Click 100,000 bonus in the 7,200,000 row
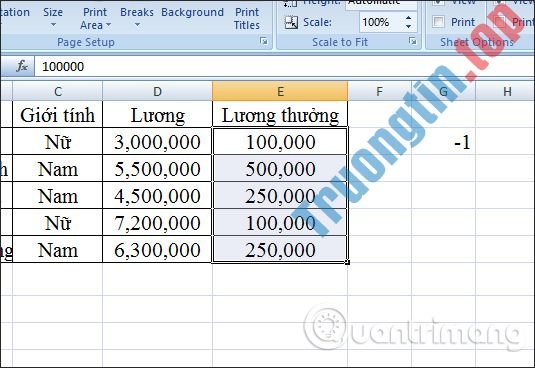This screenshot has height=368, width=535. [x=280, y=222]
